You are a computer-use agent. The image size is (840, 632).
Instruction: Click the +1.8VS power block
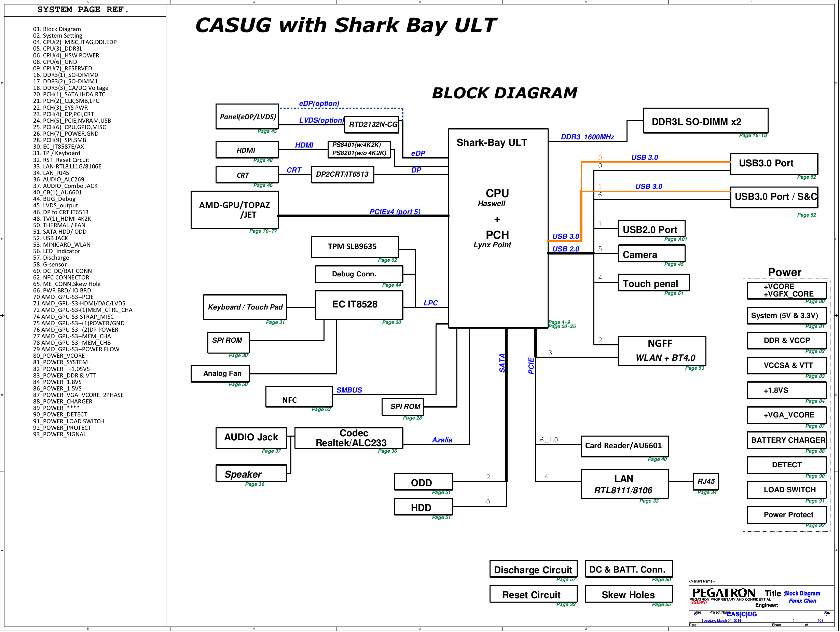click(787, 390)
